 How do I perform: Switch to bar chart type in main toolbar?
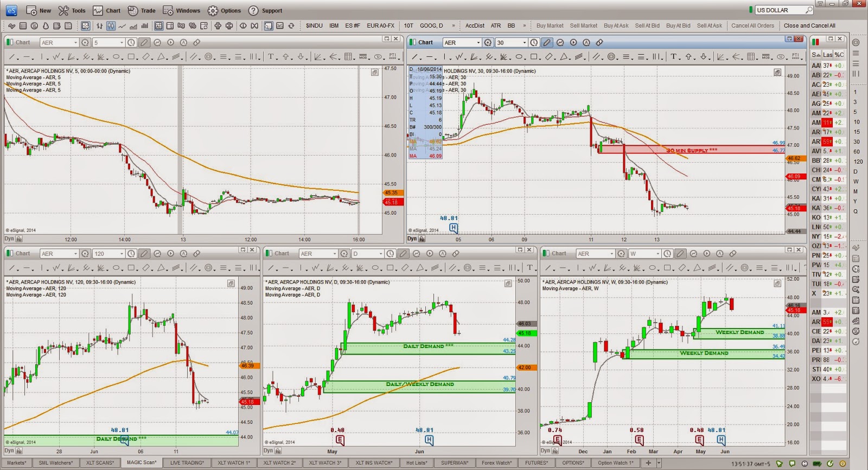point(100,25)
